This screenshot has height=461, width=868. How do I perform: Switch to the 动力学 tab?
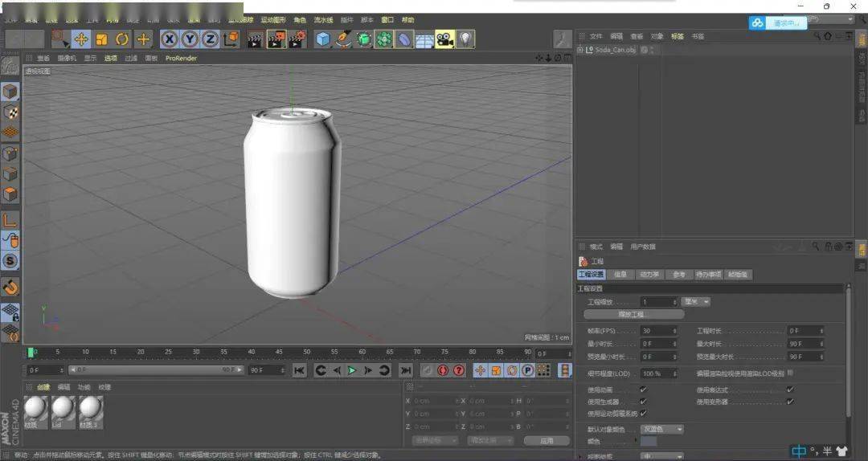click(x=649, y=275)
